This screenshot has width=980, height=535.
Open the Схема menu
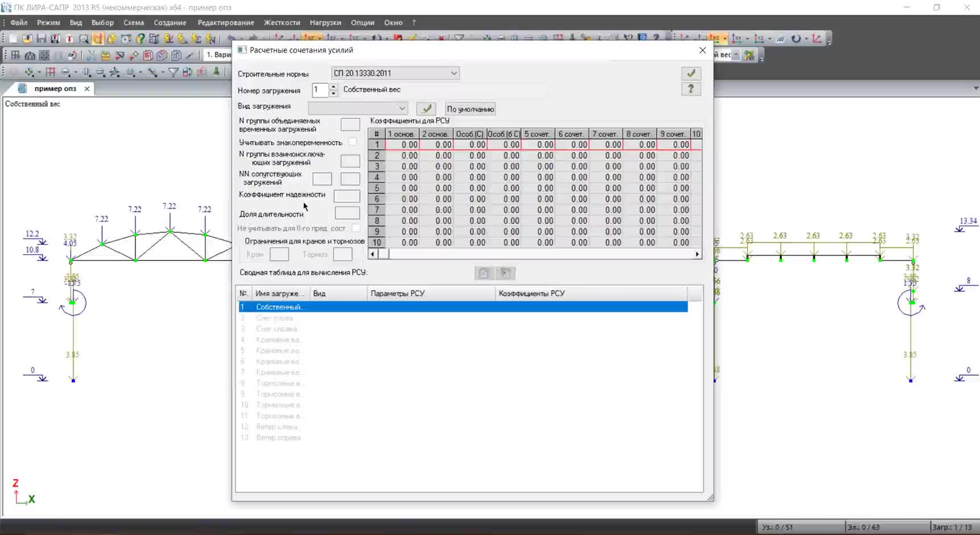click(134, 23)
